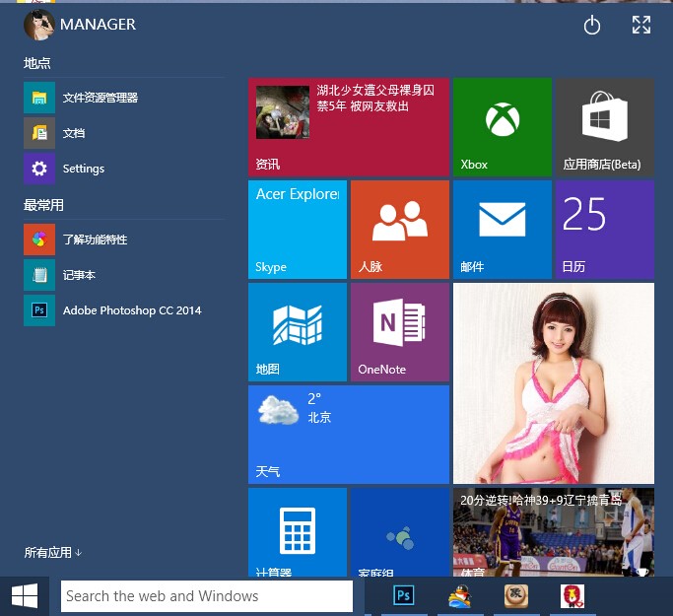Open Notepad (记事本) from most used

79,275
